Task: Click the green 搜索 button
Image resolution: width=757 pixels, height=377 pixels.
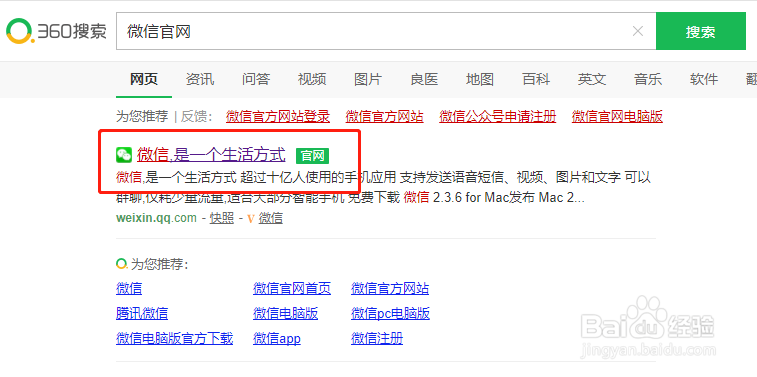Action: [x=701, y=31]
